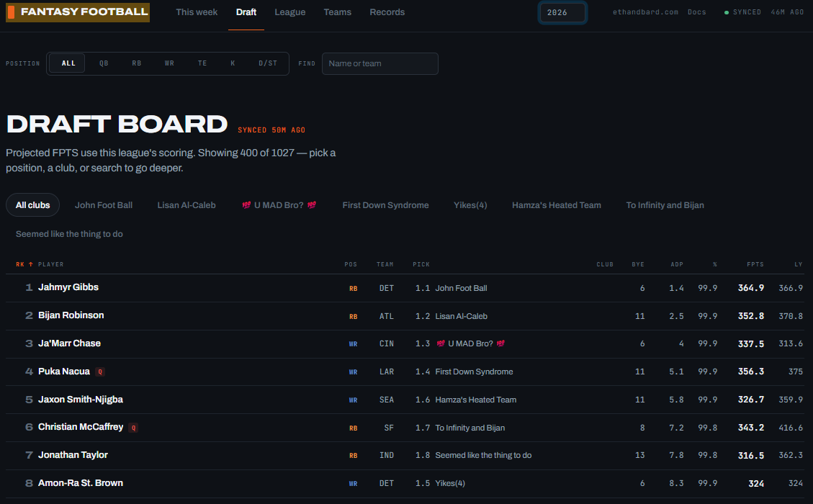Screen dimensions: 813x504
Task: Click the 416.6 LY value
Action: tap(791, 427)
